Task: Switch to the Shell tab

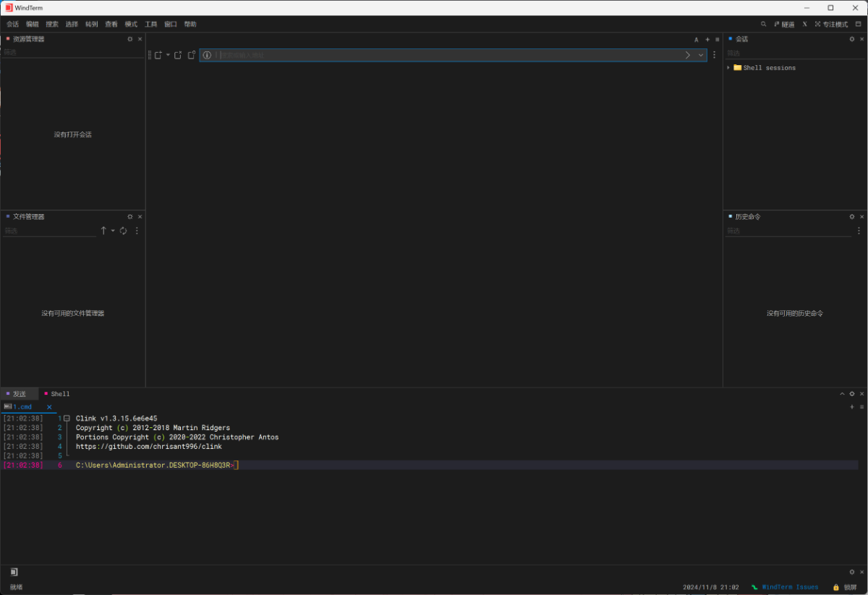Action: pos(57,394)
